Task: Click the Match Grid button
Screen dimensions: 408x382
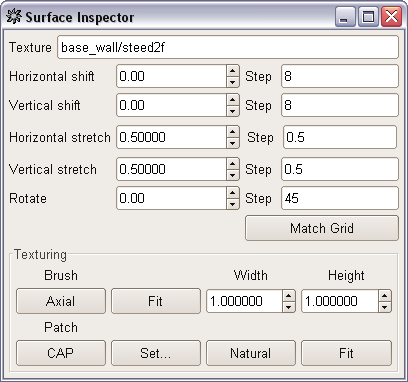Action: pos(322,228)
